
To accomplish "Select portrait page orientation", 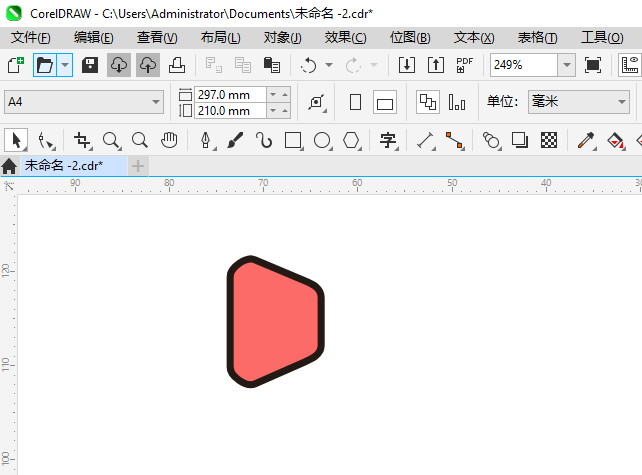I will tap(355, 102).
